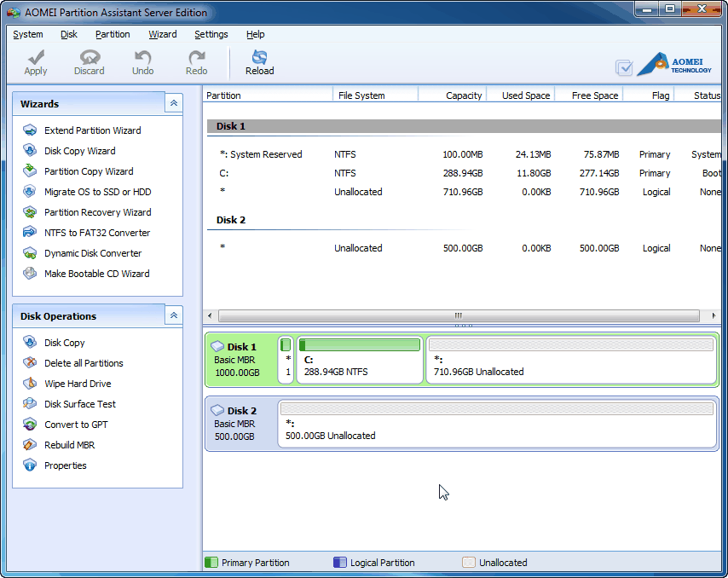
Task: Select Convert to GPT operation
Action: pyautogui.click(x=76, y=425)
